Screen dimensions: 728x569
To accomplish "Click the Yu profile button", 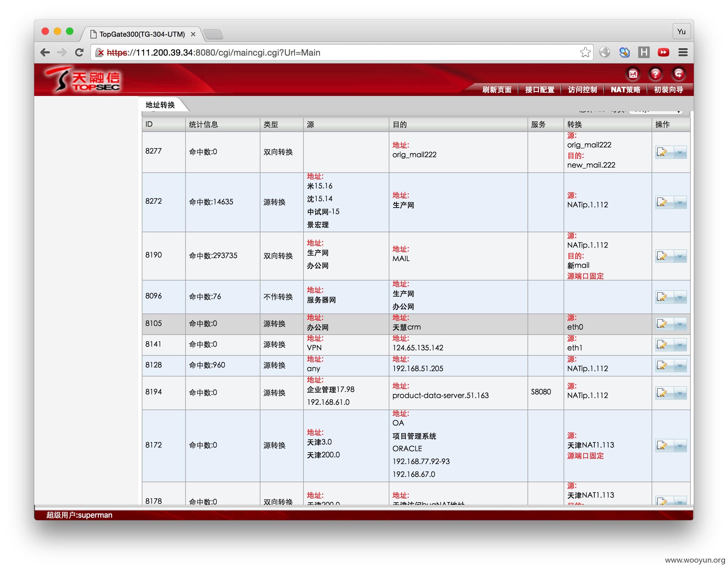I will click(x=681, y=32).
